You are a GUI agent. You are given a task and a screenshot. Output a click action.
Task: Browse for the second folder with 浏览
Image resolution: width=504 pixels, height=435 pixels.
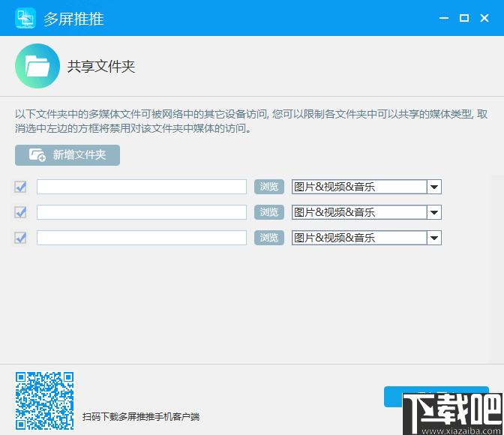click(269, 212)
